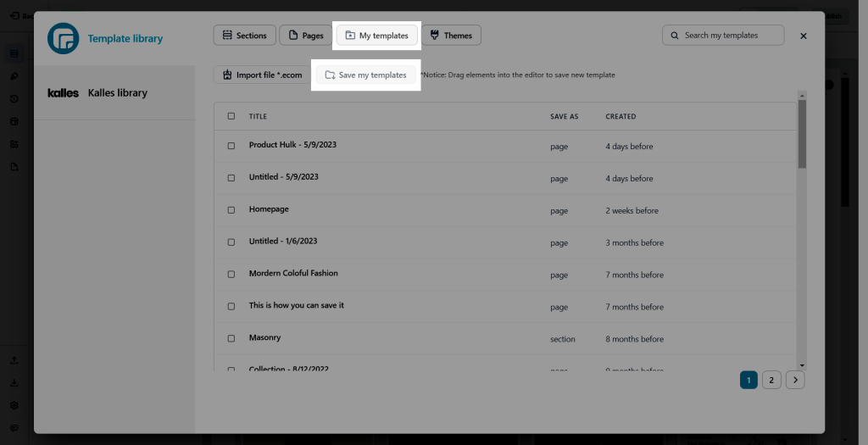Open the Pages tab
Image resolution: width=868 pixels, height=445 pixels.
tap(305, 36)
